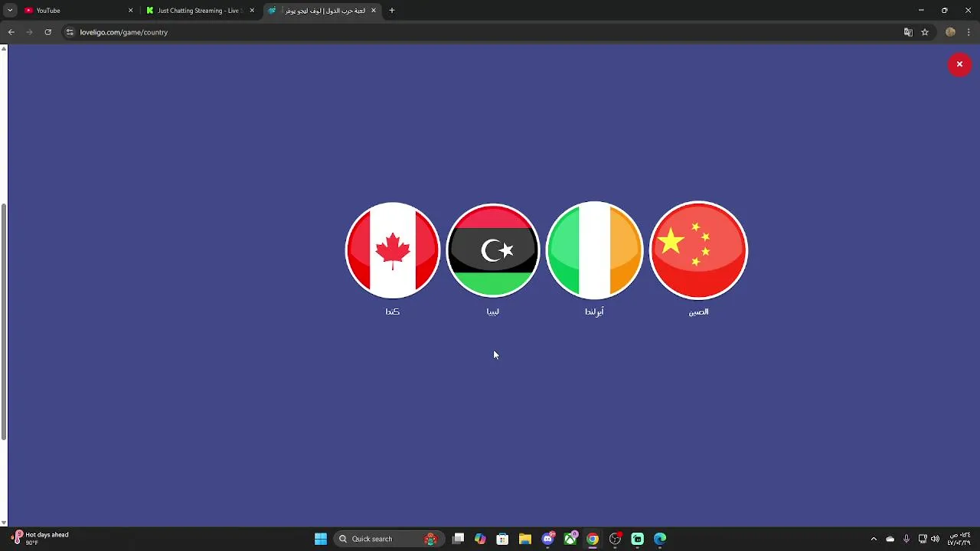Click the scrollbar down arrow

[4, 523]
